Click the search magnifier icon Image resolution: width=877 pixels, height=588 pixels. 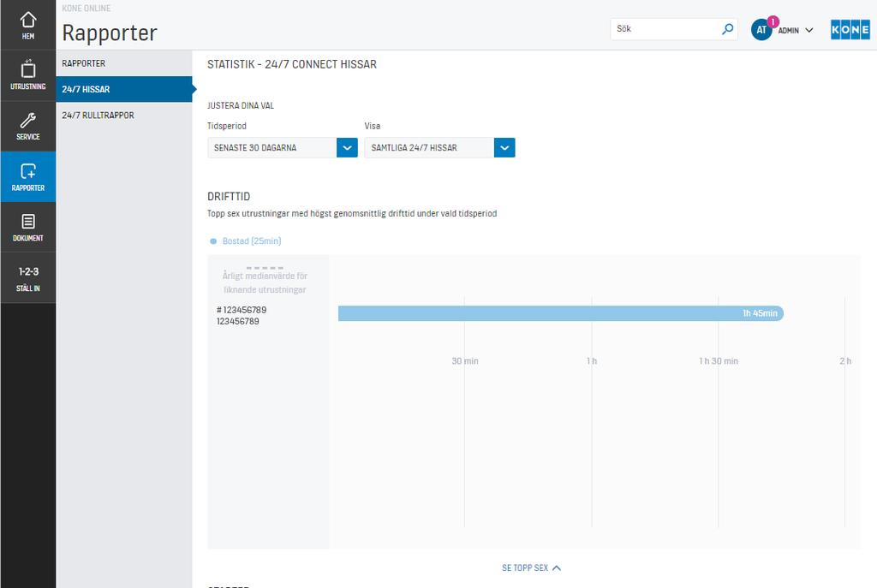[727, 29]
